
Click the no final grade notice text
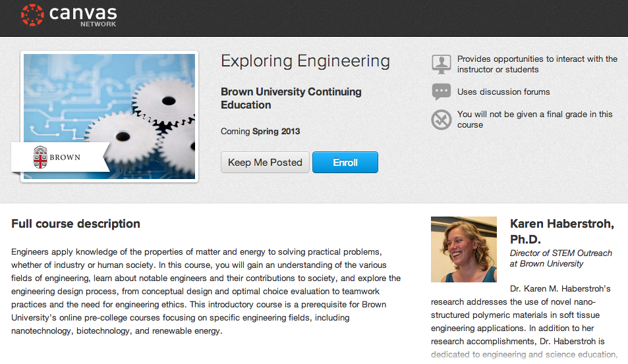pyautogui.click(x=534, y=119)
